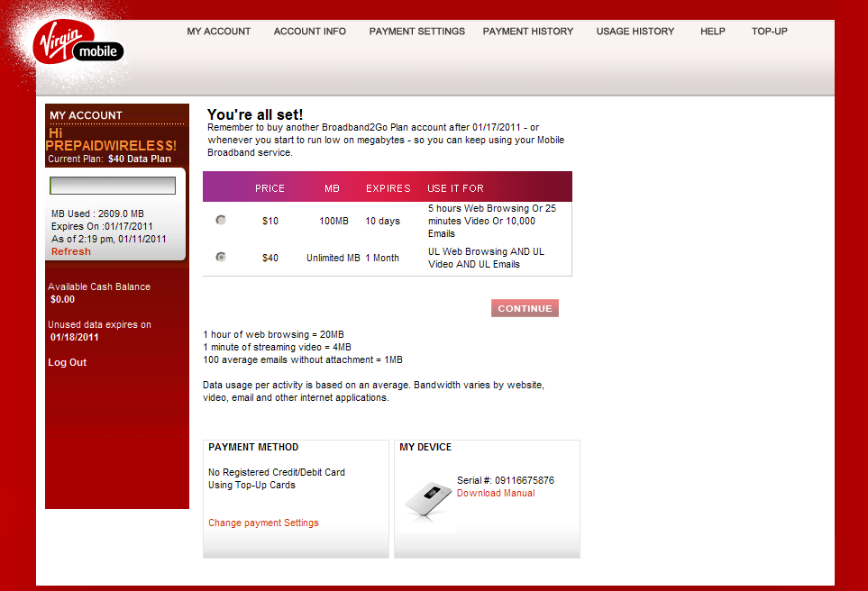Click the sidebar MY ACCOUNT heading

[86, 115]
